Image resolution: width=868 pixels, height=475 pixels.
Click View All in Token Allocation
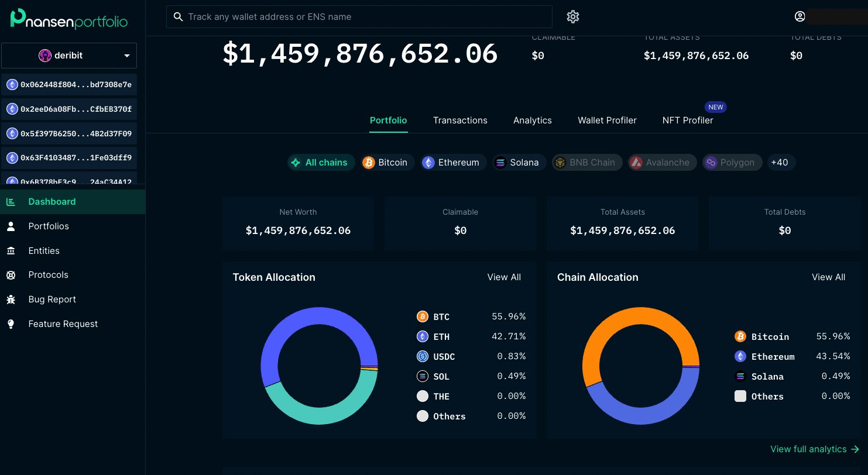pyautogui.click(x=504, y=277)
